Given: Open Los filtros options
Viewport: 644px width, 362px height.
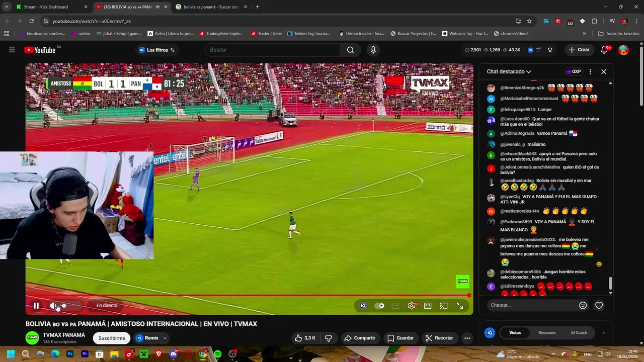Looking at the screenshot, I should 157,50.
